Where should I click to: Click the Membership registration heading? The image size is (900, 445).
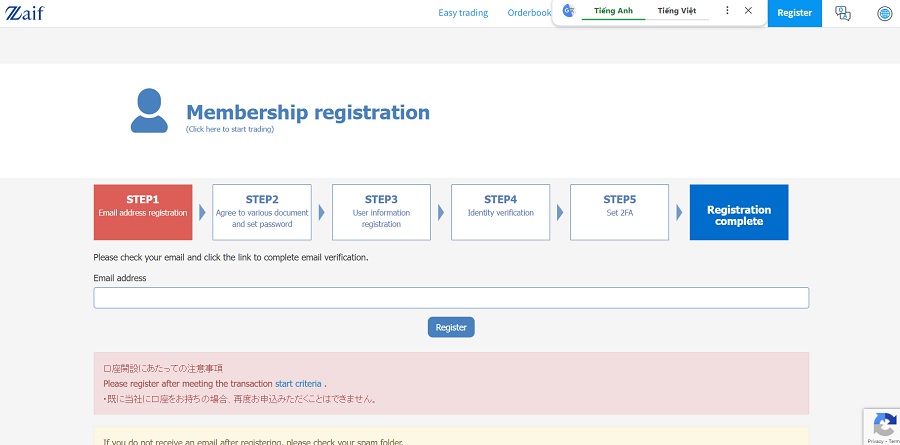[308, 112]
